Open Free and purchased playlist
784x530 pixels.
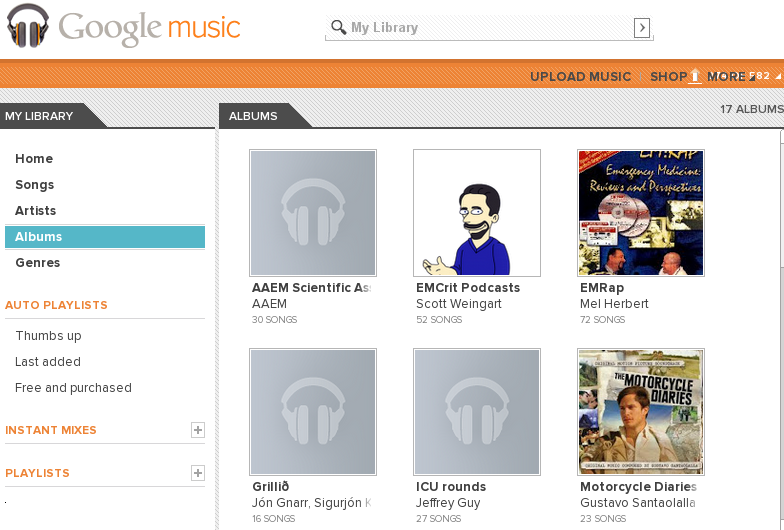73,388
